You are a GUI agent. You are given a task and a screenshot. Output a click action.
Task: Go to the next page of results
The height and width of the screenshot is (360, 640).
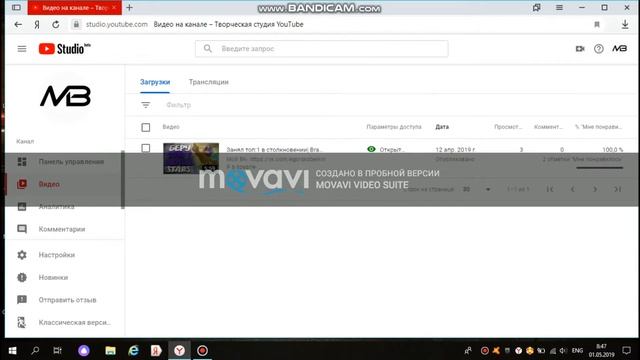pos(595,189)
